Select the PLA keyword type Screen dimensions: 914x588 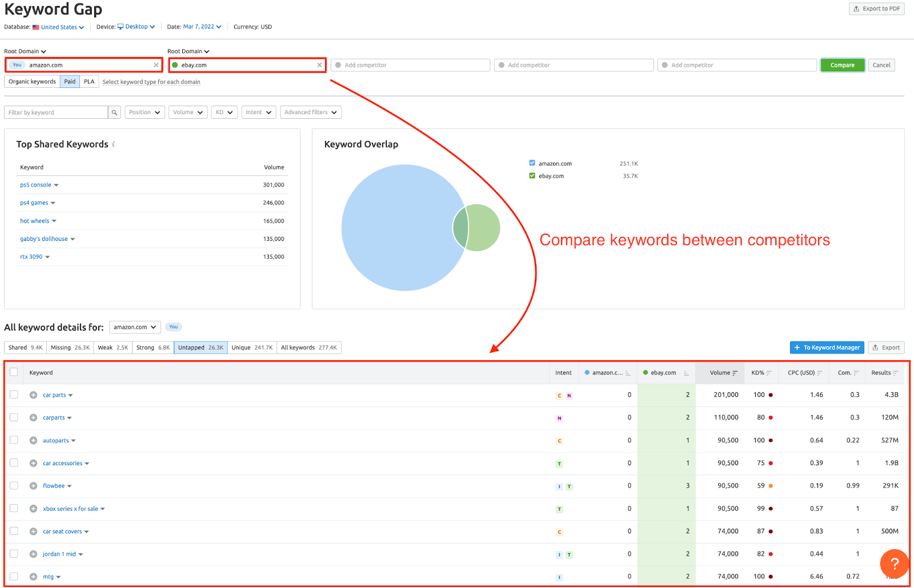[x=89, y=82]
